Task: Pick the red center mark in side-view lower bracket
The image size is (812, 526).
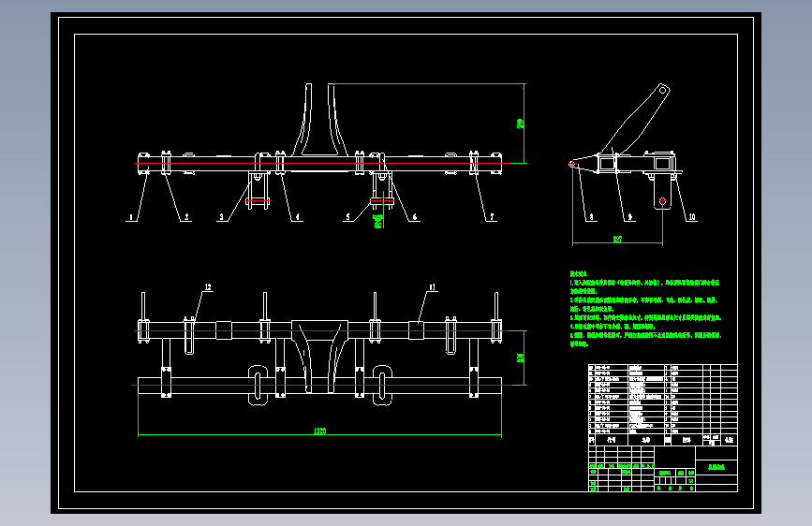Action: (x=662, y=201)
